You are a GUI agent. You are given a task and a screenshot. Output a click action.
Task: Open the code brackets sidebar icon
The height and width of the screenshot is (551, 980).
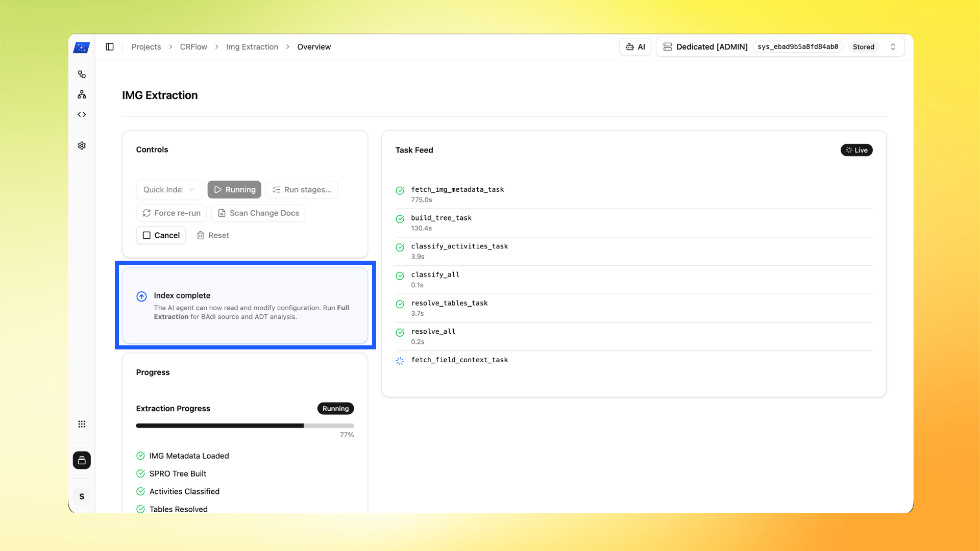point(82,114)
